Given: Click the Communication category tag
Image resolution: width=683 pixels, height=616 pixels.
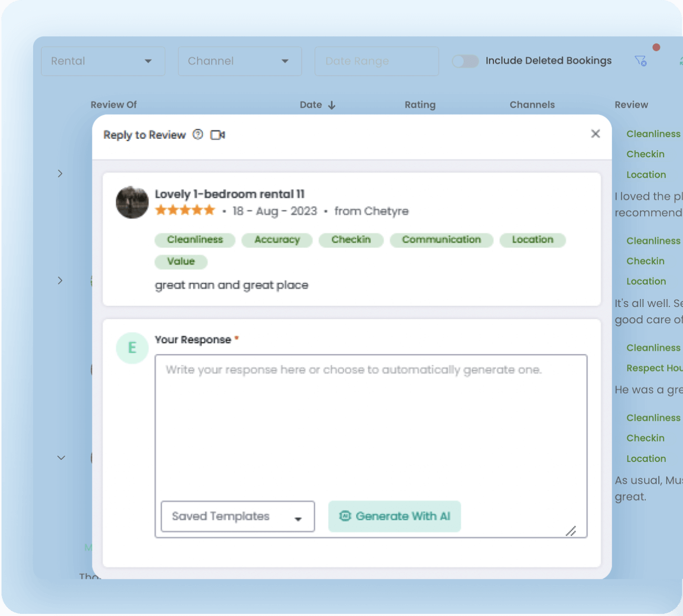Looking at the screenshot, I should click(x=441, y=240).
